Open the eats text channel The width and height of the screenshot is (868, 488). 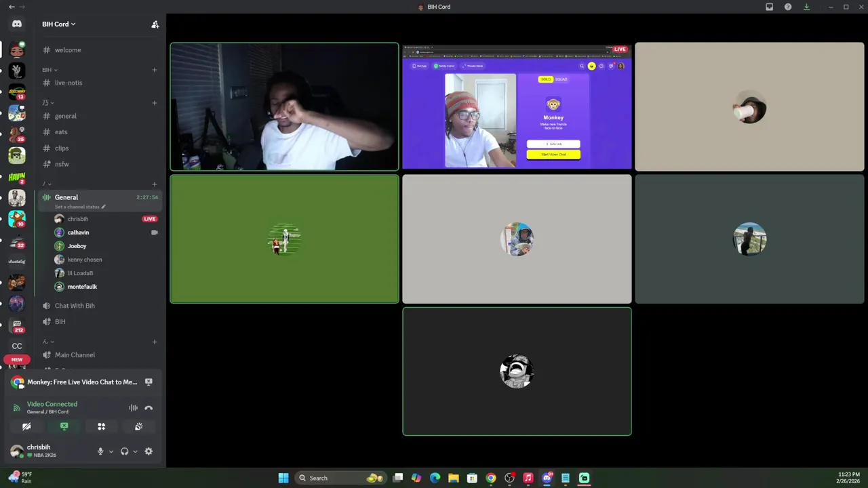pyautogui.click(x=100, y=132)
